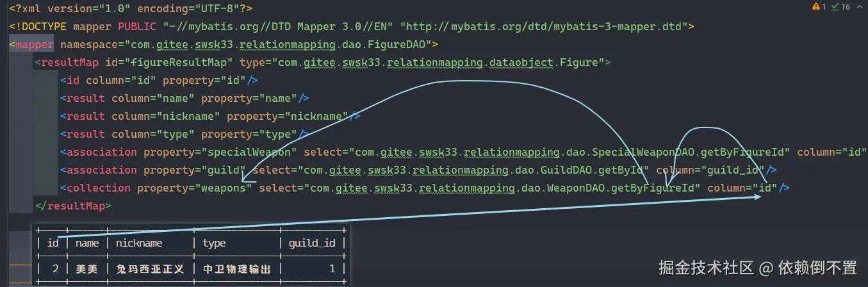The height and width of the screenshot is (287, 868).
Task: Click the nickname property value in result tag
Action: [316, 117]
